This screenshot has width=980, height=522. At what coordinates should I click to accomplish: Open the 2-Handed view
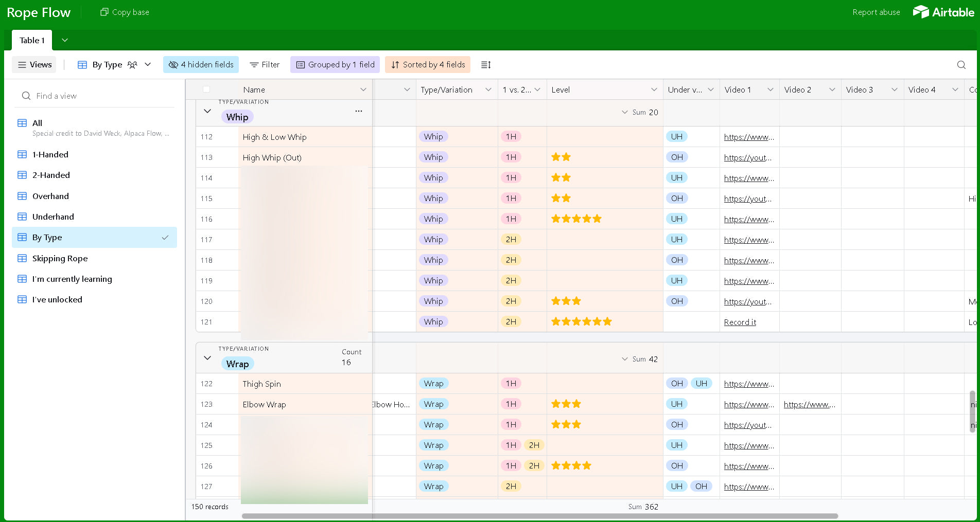point(95,175)
